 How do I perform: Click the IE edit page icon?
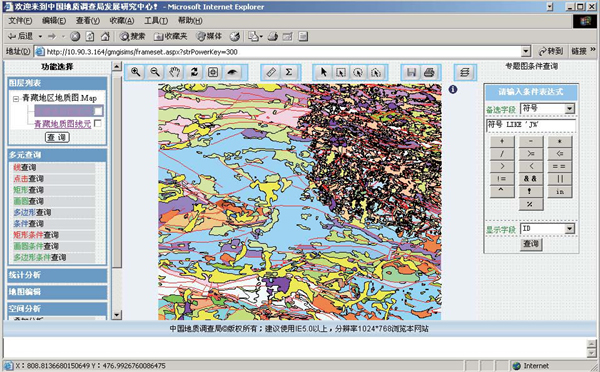pyautogui.click(x=288, y=36)
